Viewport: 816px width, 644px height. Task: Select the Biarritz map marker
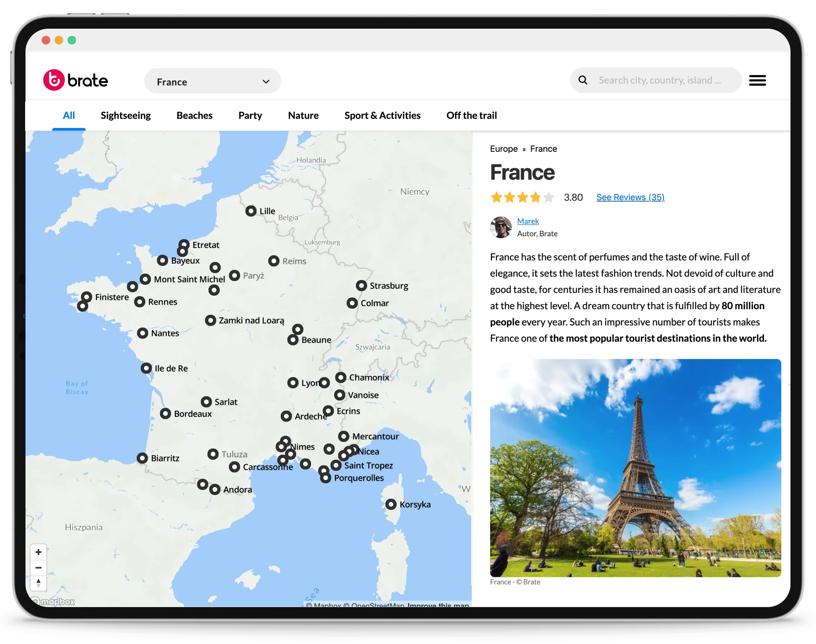pyautogui.click(x=142, y=458)
